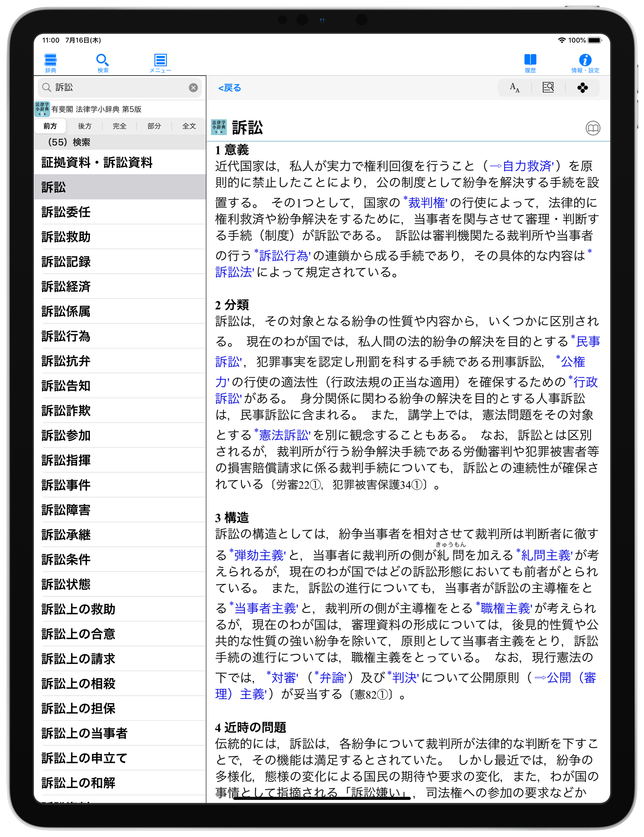Tap the font size adjustment icon
The image size is (644, 837).
[x=514, y=88]
